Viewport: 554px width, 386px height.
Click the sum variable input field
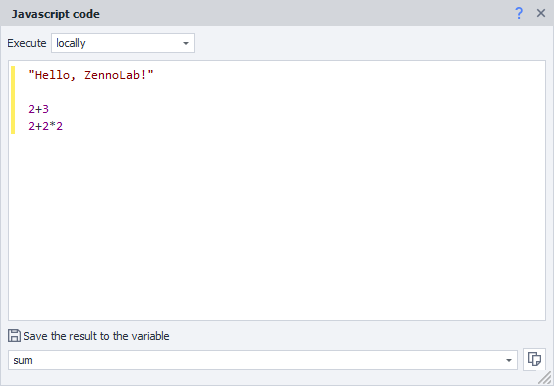(x=263, y=360)
